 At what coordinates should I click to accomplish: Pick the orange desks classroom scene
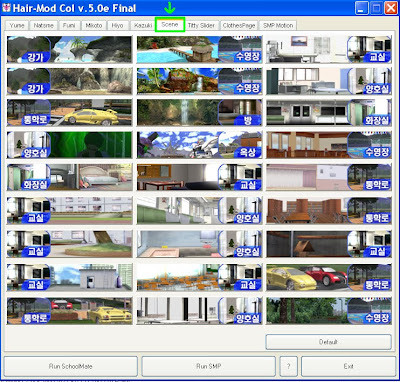[199, 277]
